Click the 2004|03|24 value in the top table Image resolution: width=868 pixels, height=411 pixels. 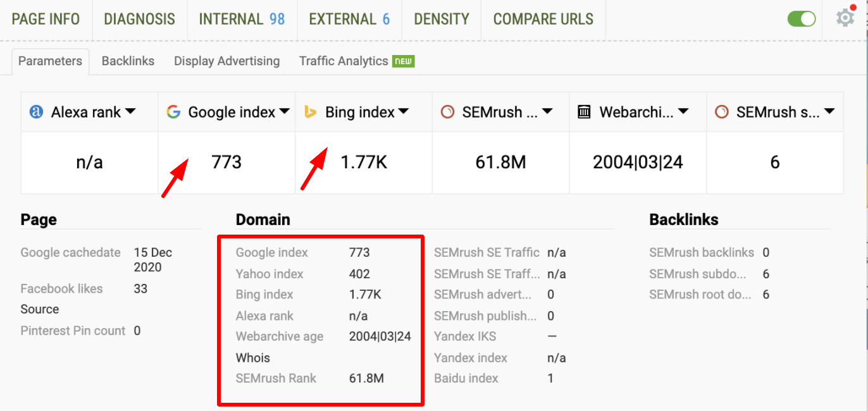[638, 163]
